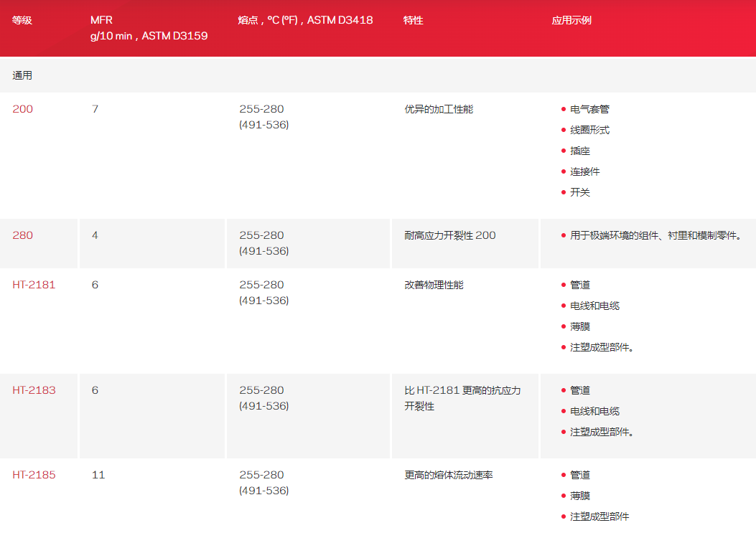
Task: Select the 通用 category row label
Action: 22,75
